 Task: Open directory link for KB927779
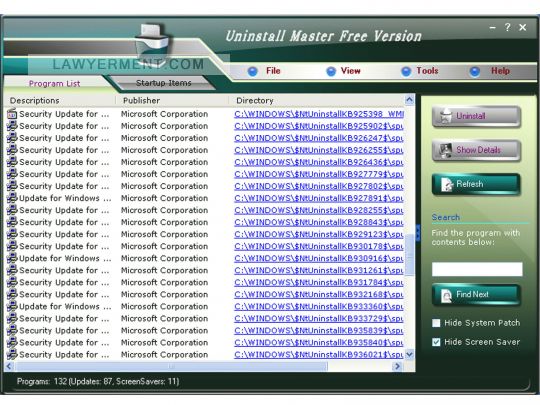point(319,174)
